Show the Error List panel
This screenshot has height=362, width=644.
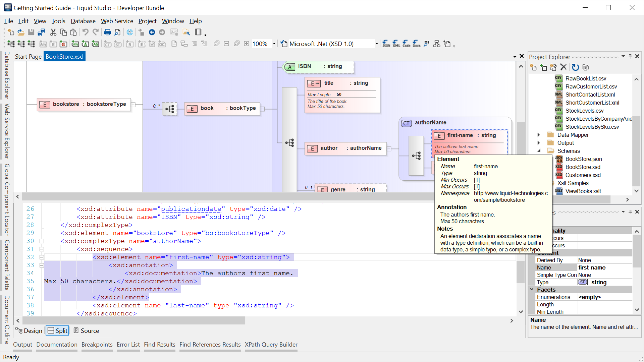128,345
